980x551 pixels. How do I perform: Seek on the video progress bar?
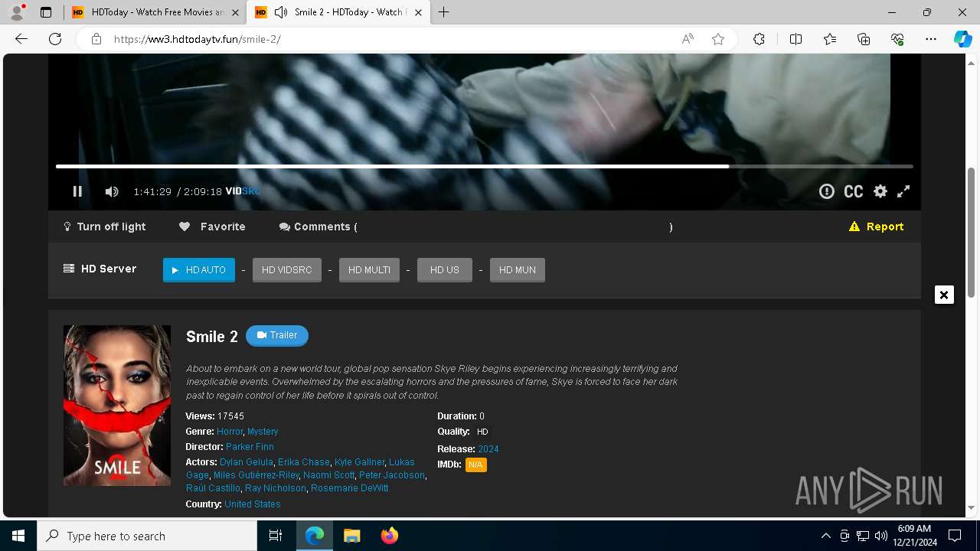click(485, 166)
